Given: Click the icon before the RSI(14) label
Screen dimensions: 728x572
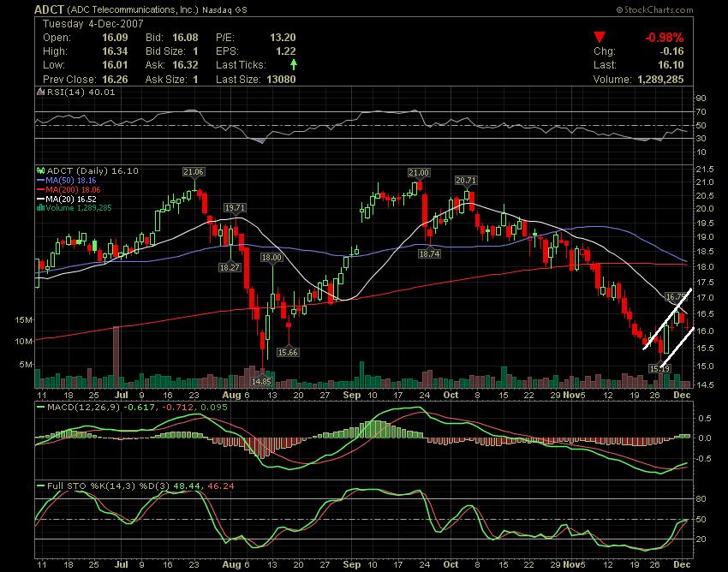Looking at the screenshot, I should coord(41,92).
